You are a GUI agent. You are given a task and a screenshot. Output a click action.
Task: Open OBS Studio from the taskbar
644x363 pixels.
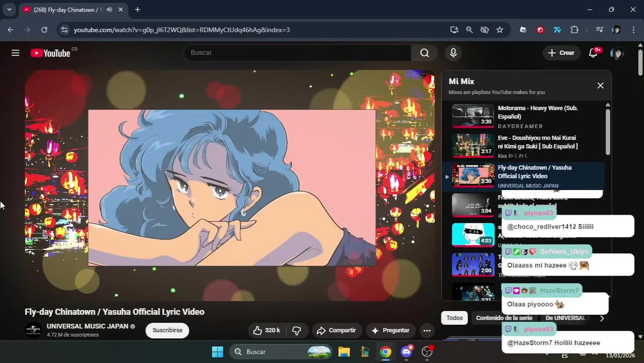pyautogui.click(x=427, y=351)
